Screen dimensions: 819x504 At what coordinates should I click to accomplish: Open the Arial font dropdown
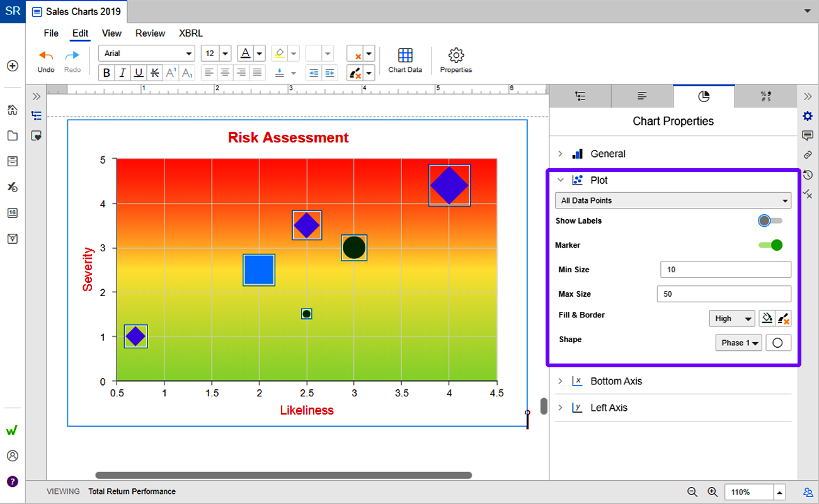coord(147,54)
